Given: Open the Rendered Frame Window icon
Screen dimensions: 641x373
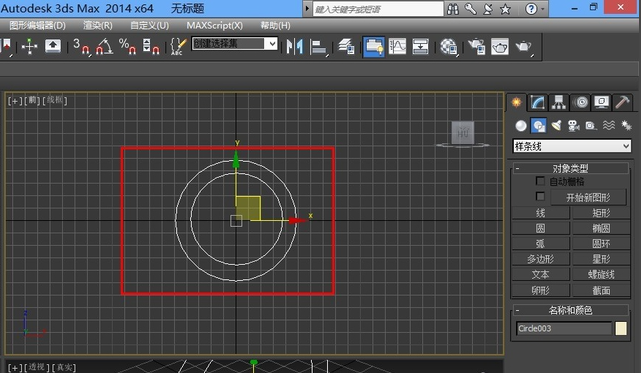Looking at the screenshot, I should pyautogui.click(x=500, y=46).
